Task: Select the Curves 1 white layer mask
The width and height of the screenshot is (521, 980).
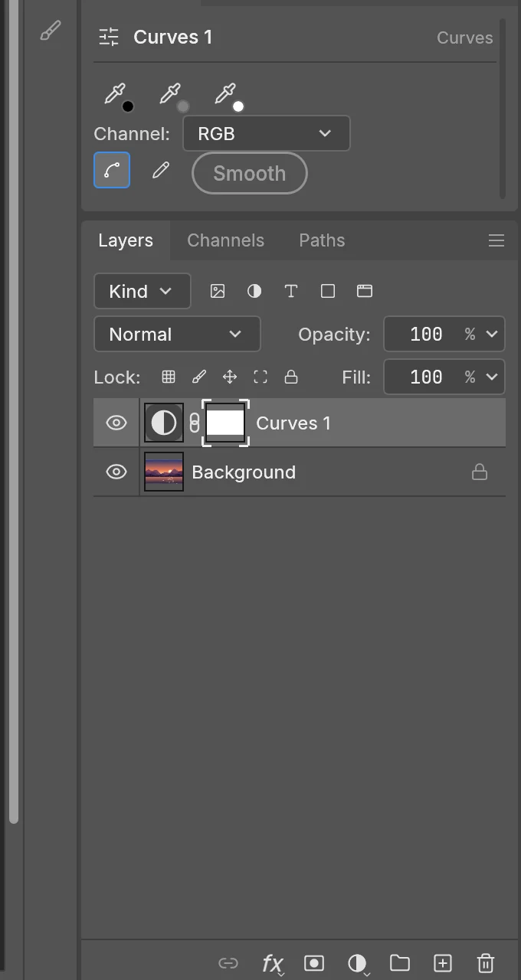Action: pos(225,423)
